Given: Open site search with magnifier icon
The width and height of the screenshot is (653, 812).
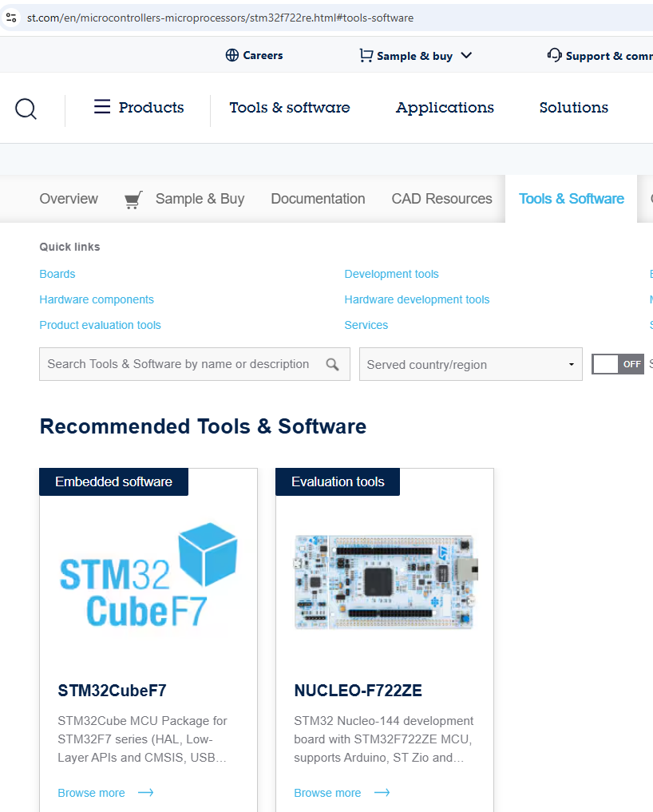Looking at the screenshot, I should tap(25, 109).
